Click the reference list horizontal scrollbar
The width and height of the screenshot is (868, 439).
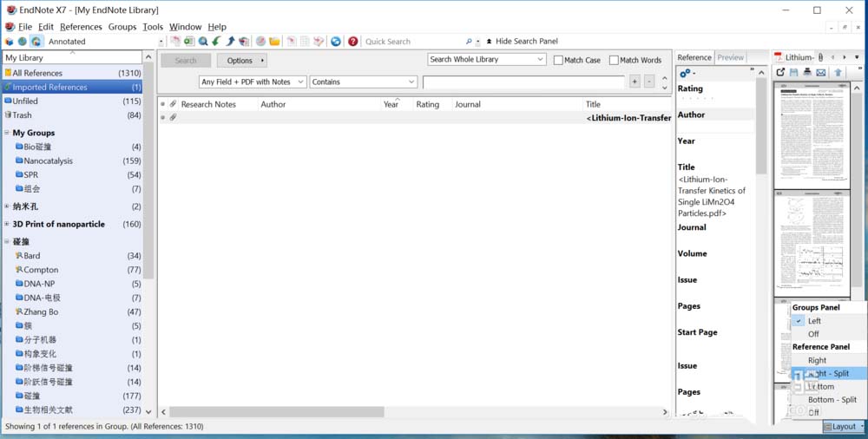click(277, 412)
